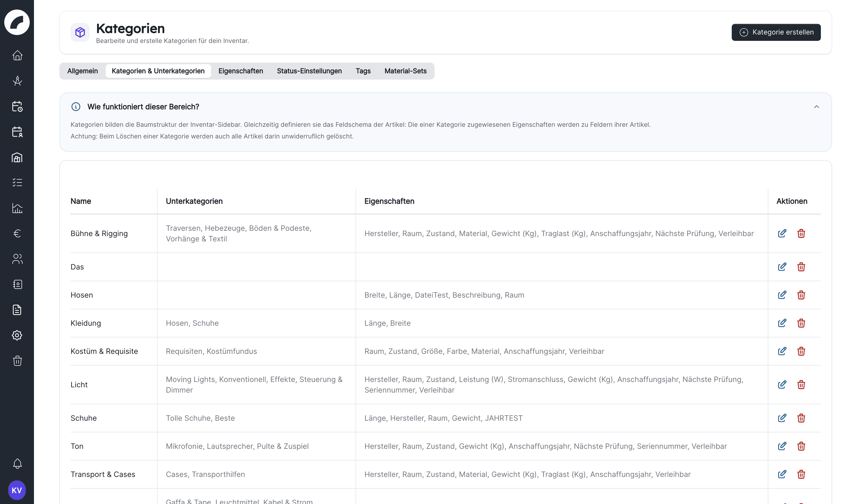The width and height of the screenshot is (849, 504).
Task: Open notifications bell in sidebar
Action: point(17,463)
